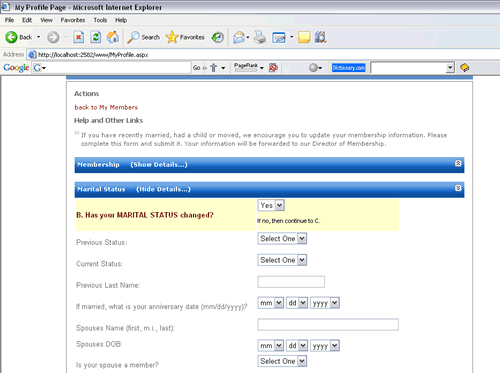Open anniversary date year dropdown
Image resolution: width=500 pixels, height=373 pixels.
[x=325, y=303]
